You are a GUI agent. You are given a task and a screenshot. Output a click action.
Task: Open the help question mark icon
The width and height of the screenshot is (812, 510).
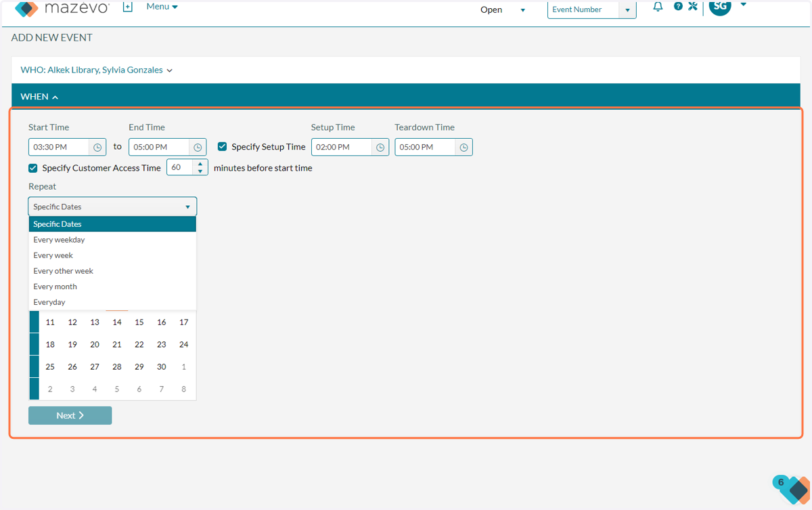click(678, 7)
